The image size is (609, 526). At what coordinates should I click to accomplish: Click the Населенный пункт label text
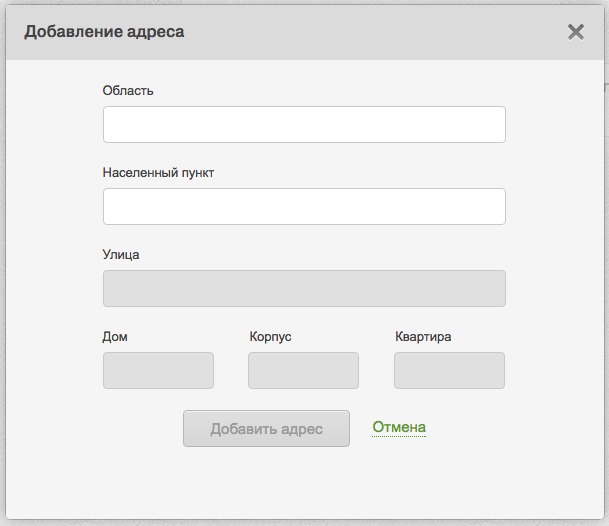click(158, 172)
